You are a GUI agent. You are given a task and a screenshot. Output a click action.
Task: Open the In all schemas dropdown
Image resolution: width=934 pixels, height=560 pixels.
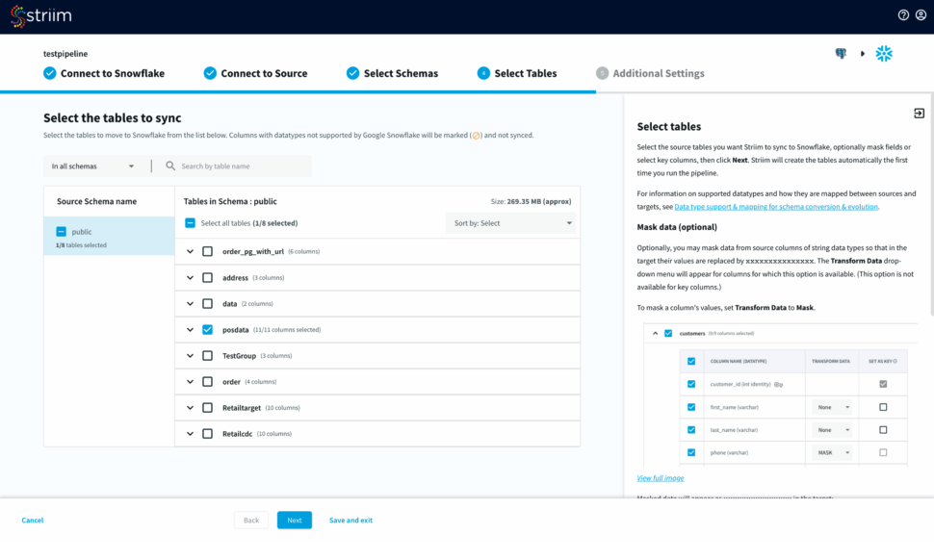(x=93, y=166)
